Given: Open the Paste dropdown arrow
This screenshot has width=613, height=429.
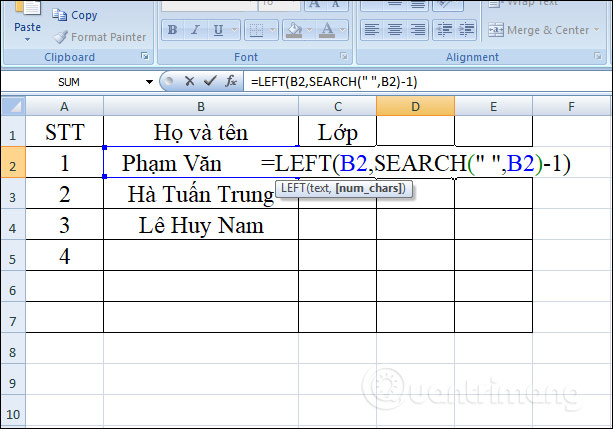Looking at the screenshot, I should [27, 39].
